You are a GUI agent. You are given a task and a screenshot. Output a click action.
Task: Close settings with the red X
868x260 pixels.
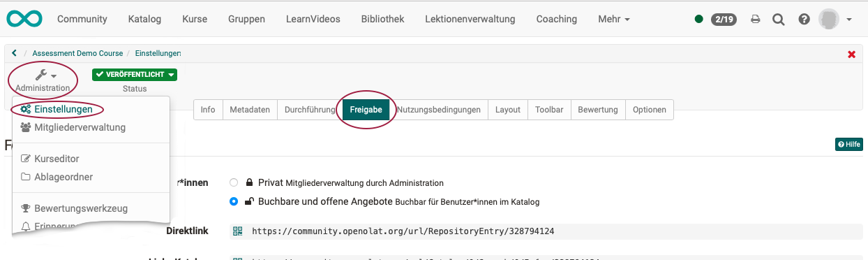click(851, 55)
